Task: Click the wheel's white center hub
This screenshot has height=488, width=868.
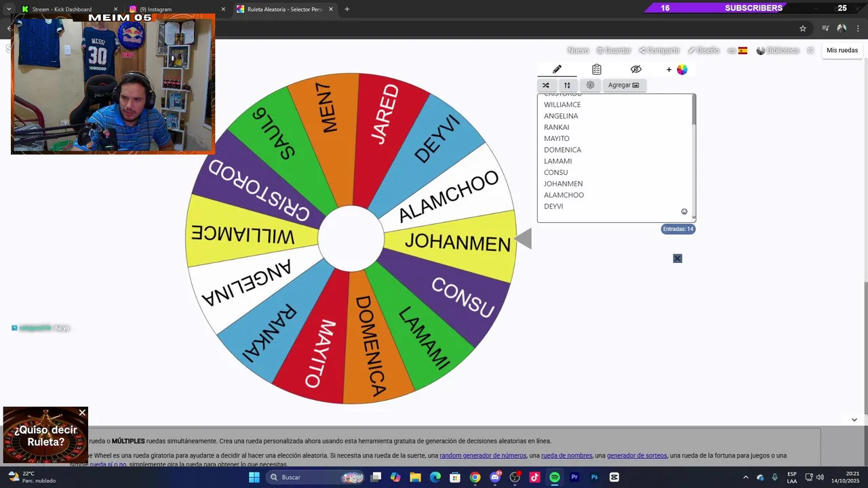Action: click(x=351, y=239)
